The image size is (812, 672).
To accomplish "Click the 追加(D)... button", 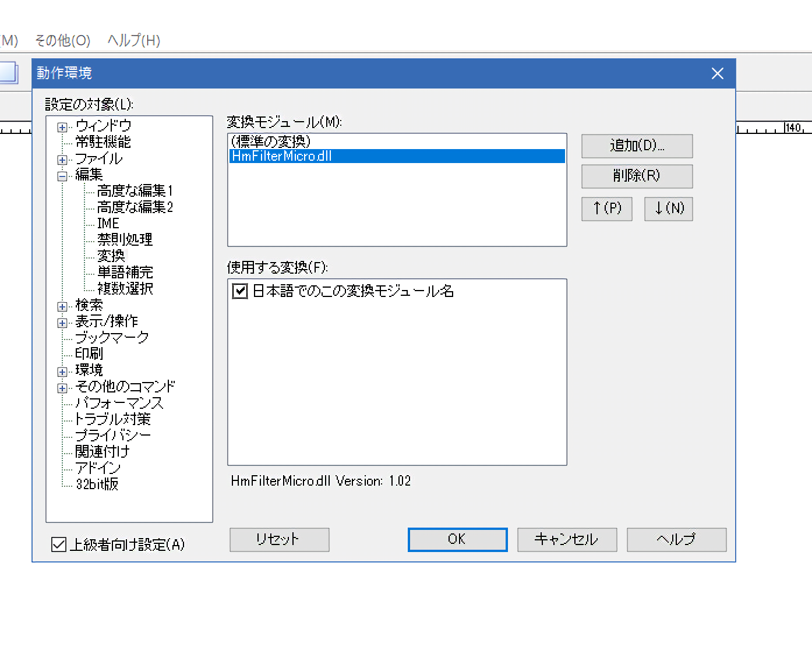I will tap(637, 146).
